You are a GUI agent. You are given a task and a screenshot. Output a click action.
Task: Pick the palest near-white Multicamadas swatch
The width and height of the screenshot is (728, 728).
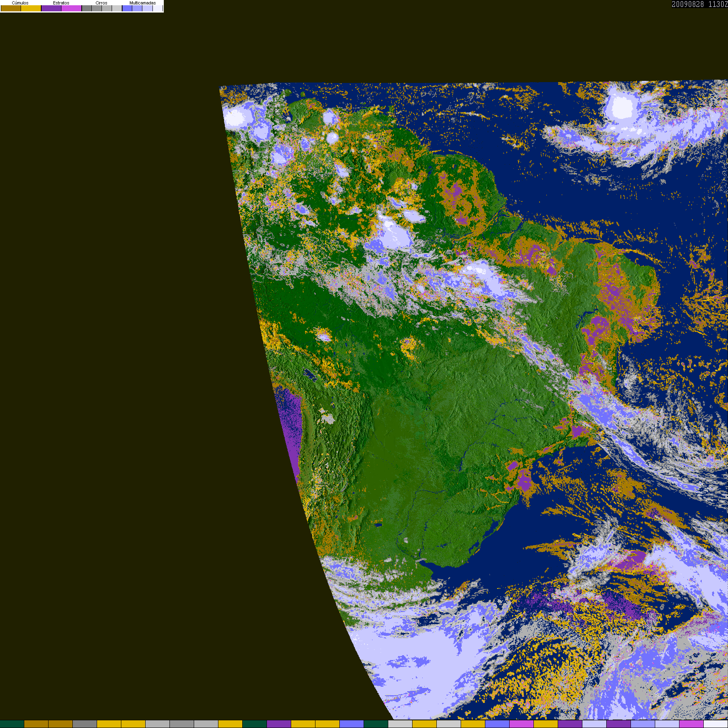[x=157, y=8]
